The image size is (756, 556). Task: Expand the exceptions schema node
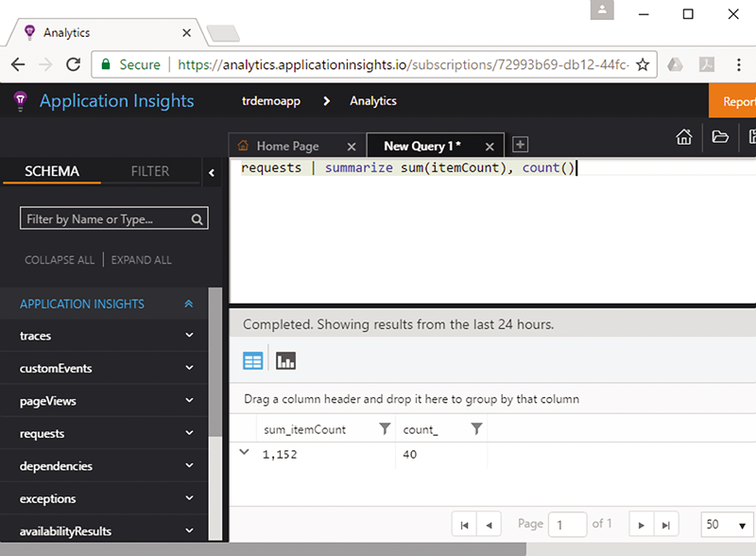[x=188, y=498]
